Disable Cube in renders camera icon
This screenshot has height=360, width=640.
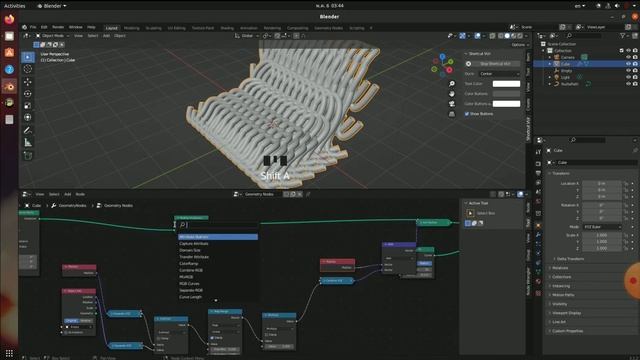pos(636,64)
